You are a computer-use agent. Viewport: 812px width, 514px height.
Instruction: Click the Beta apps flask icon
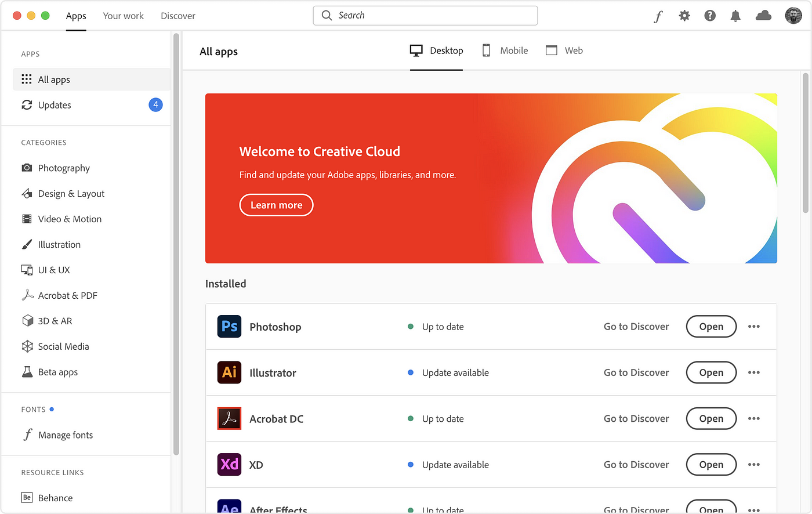27,372
